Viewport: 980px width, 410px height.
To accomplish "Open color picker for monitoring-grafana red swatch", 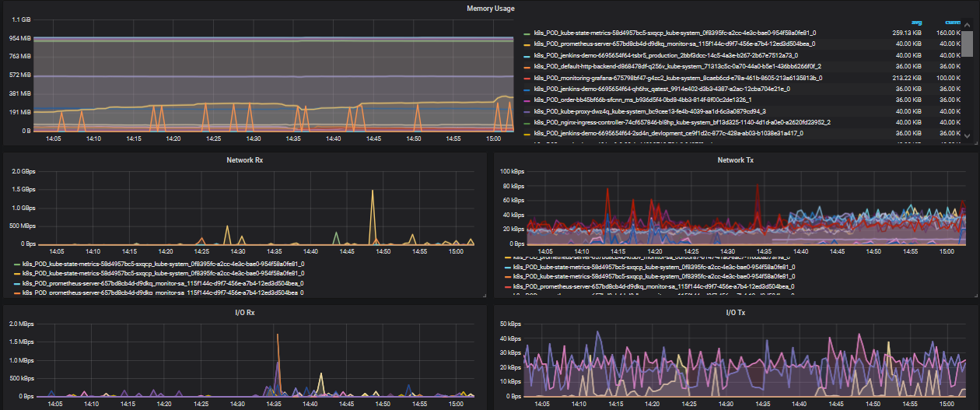I will 527,78.
